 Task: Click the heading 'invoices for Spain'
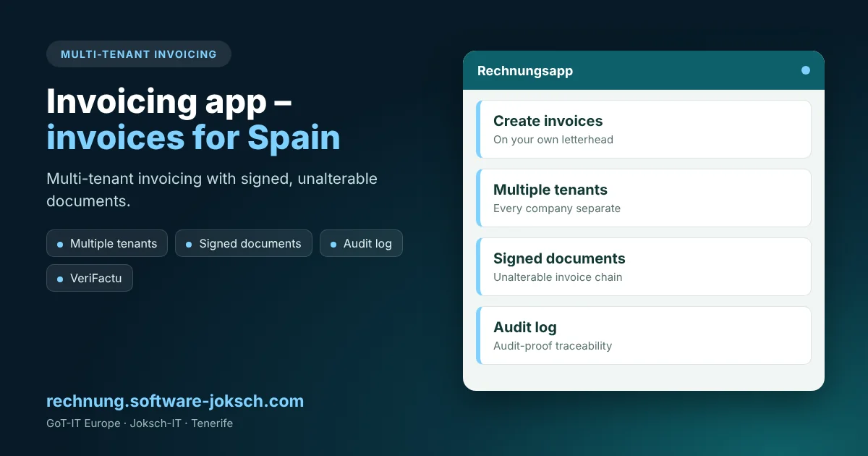pyautogui.click(x=193, y=137)
